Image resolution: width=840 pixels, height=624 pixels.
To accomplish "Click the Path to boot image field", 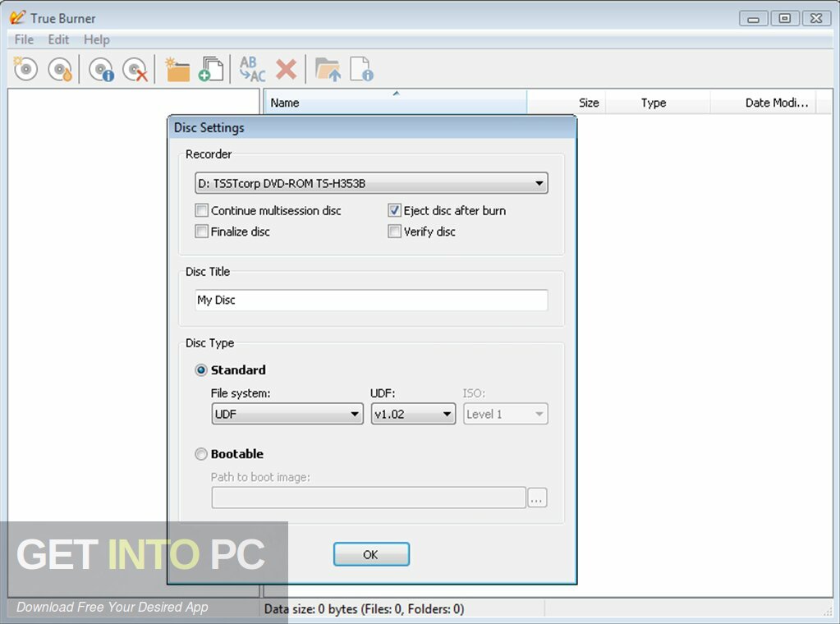I will (x=369, y=498).
